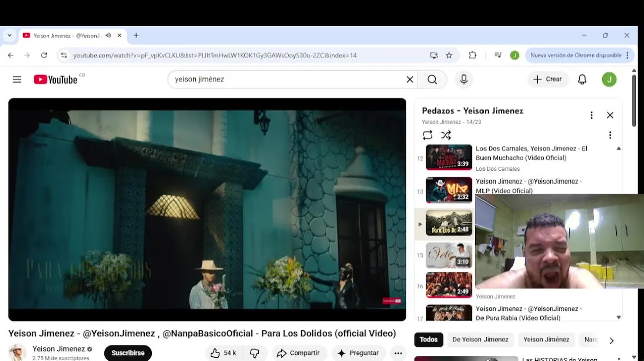The width and height of the screenshot is (644, 361).
Task: Click the main video player
Action: pyautogui.click(x=207, y=210)
